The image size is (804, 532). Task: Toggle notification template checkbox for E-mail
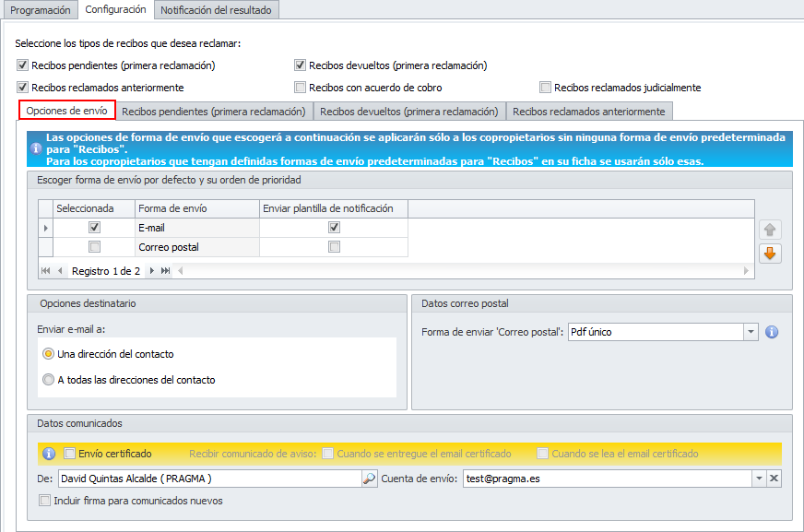coord(334,227)
